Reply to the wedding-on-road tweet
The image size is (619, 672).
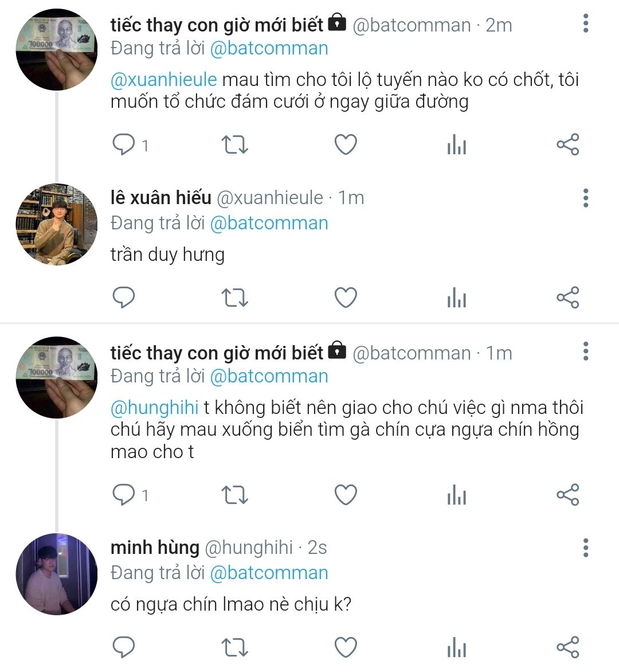pyautogui.click(x=123, y=144)
